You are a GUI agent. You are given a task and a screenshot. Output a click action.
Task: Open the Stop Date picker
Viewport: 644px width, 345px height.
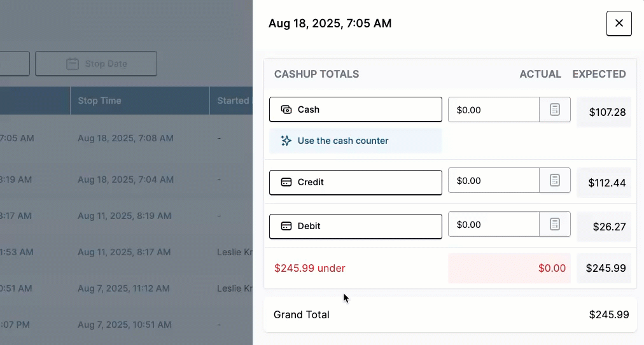click(96, 64)
